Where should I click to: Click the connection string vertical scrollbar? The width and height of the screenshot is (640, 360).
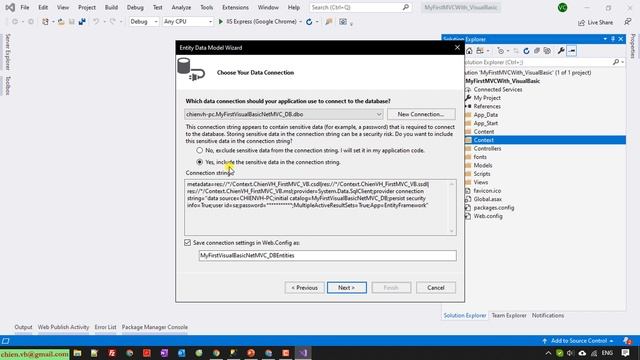pos(452,207)
